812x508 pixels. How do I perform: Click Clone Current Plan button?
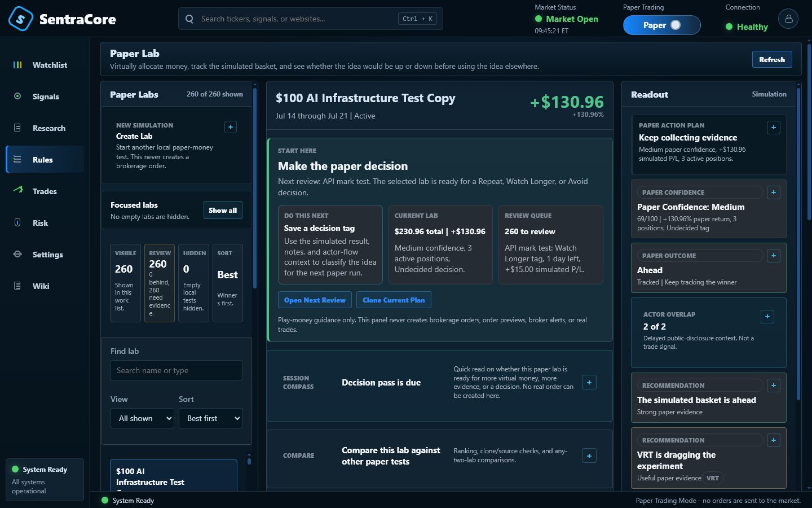click(x=394, y=300)
